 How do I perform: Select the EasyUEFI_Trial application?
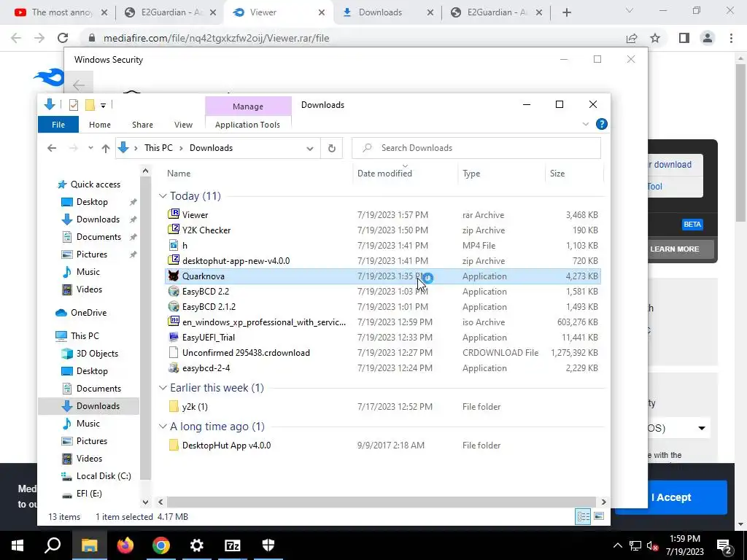tap(382, 338)
